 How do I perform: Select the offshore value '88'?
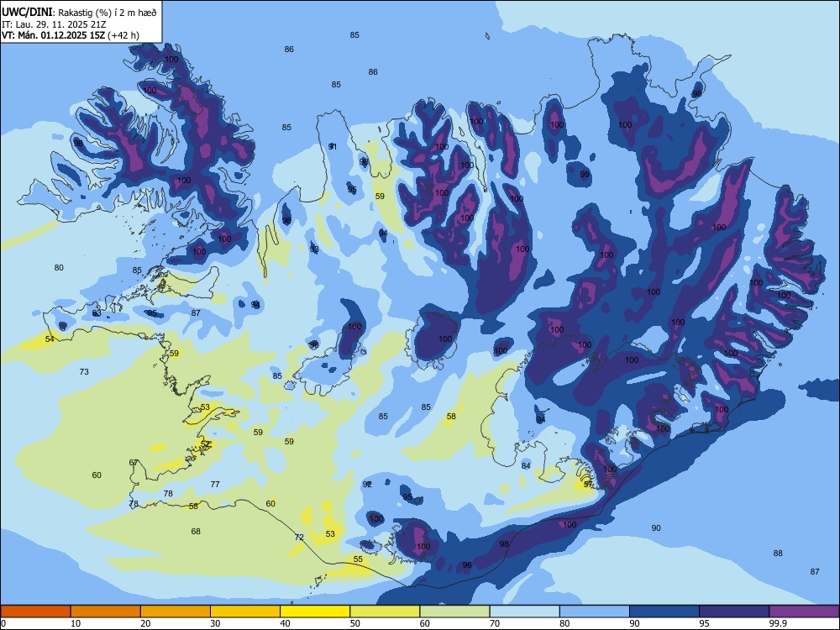(x=778, y=554)
